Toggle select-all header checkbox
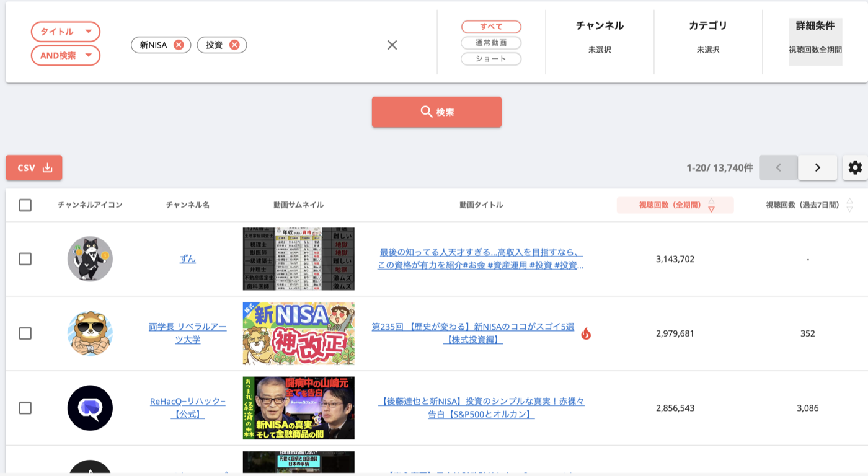The height and width of the screenshot is (476, 868). coord(25,205)
